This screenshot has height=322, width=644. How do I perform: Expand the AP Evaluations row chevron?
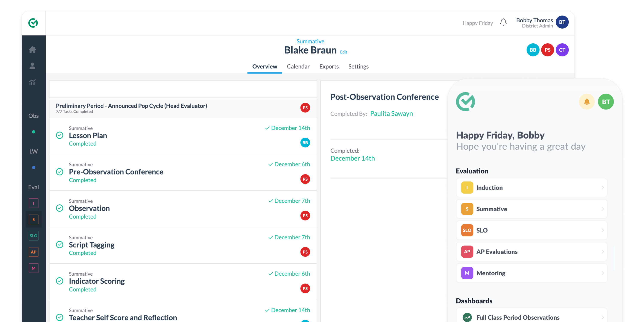(x=603, y=252)
